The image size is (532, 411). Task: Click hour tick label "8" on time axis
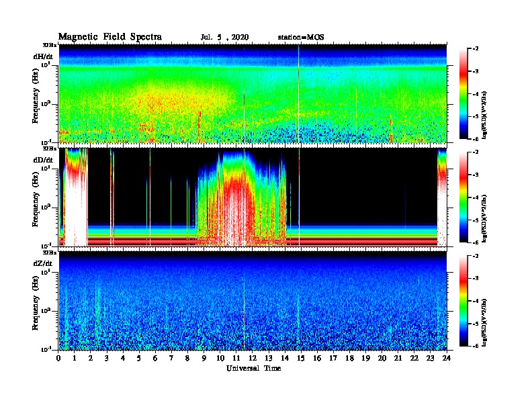pyautogui.click(x=187, y=359)
